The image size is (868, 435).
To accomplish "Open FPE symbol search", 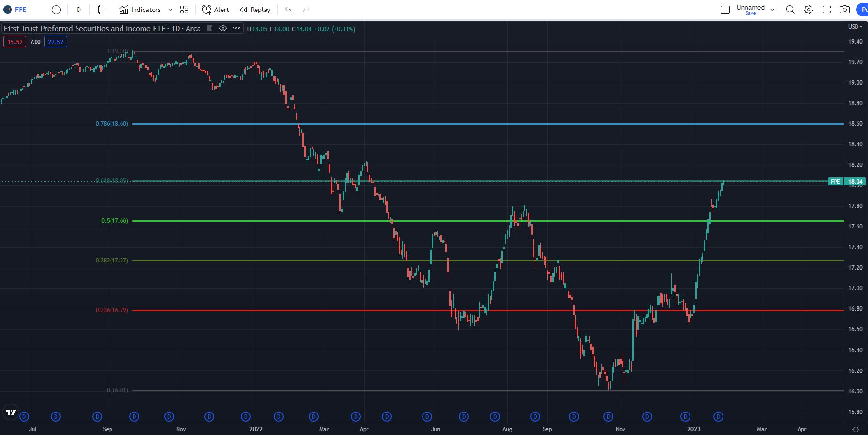I will click(x=15, y=10).
